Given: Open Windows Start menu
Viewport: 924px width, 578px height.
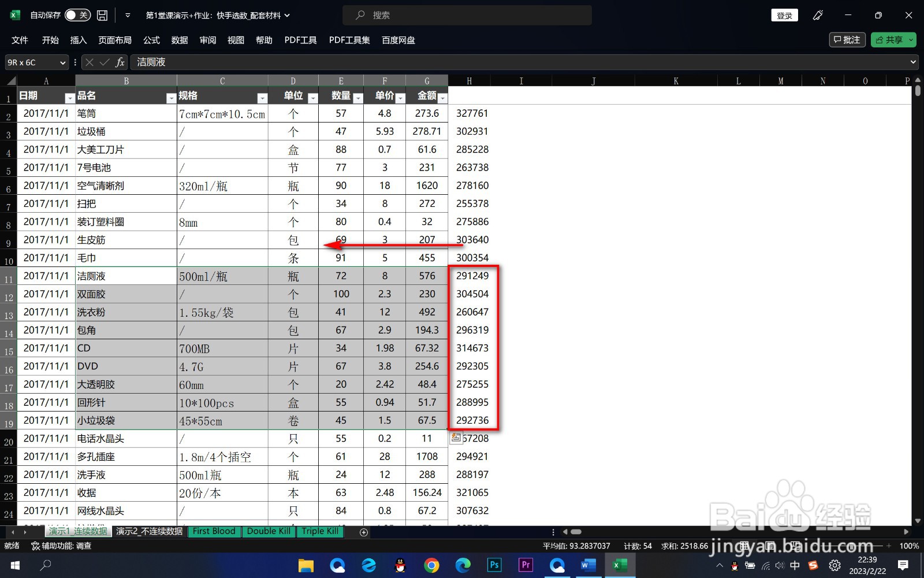Looking at the screenshot, I should [15, 565].
